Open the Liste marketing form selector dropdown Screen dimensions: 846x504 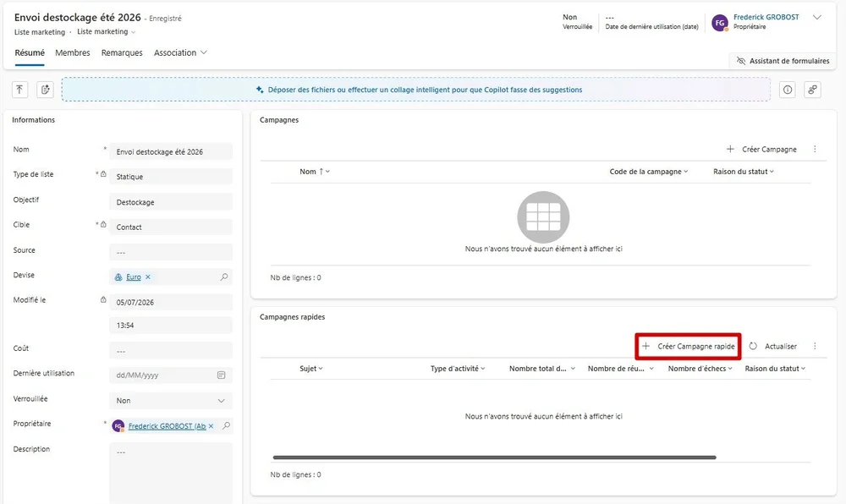107,32
